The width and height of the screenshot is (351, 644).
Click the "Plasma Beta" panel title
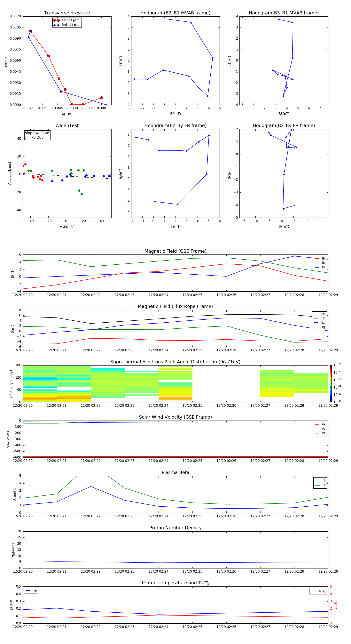[x=175, y=472]
